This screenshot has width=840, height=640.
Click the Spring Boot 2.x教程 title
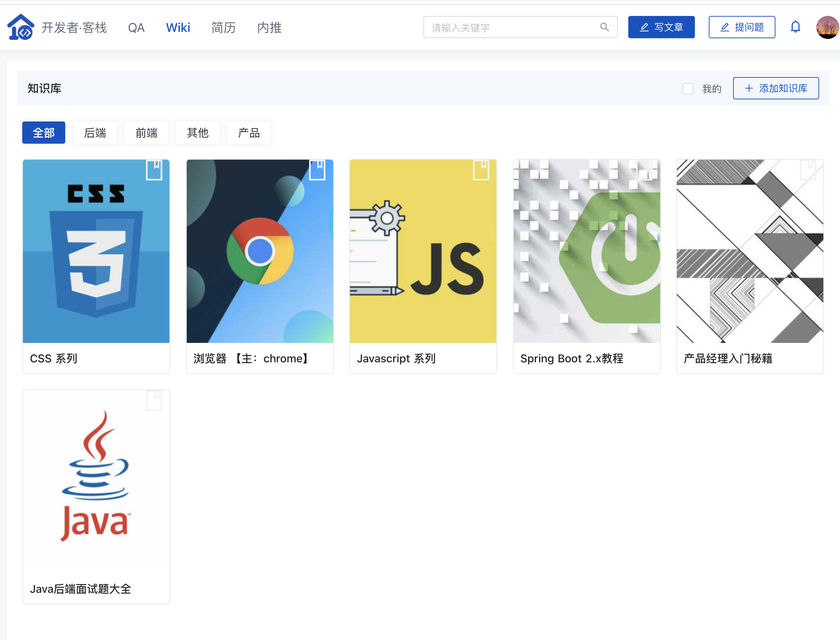572,359
